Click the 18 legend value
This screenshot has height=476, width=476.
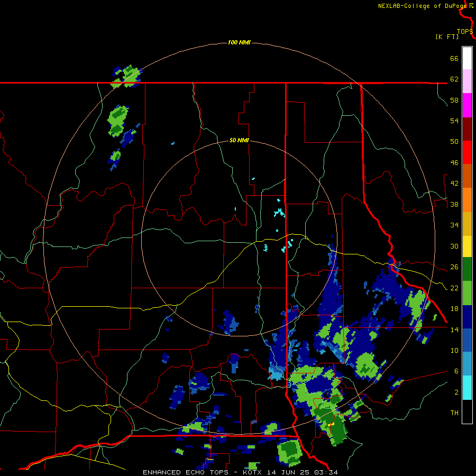click(x=454, y=309)
